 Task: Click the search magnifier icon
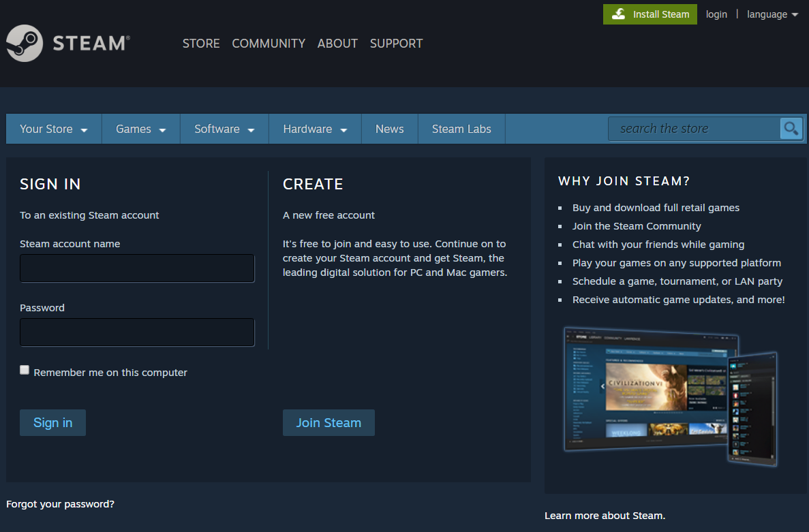tap(791, 128)
